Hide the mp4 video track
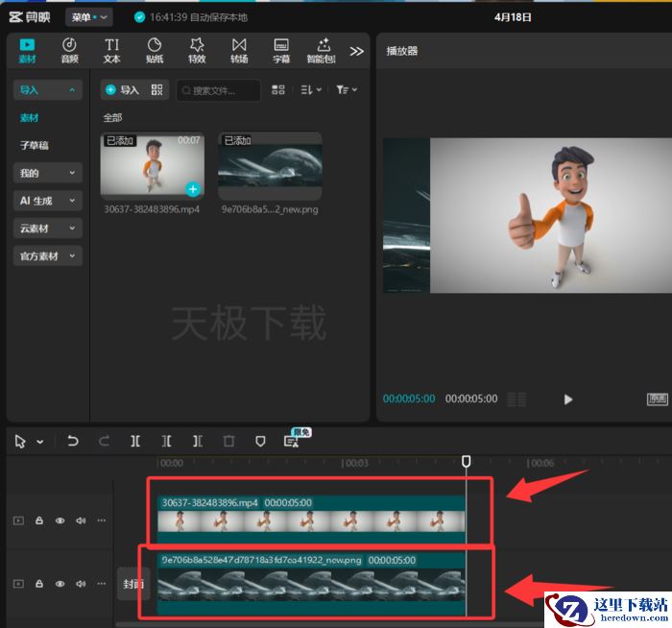This screenshot has width=672, height=628. pos(60,520)
